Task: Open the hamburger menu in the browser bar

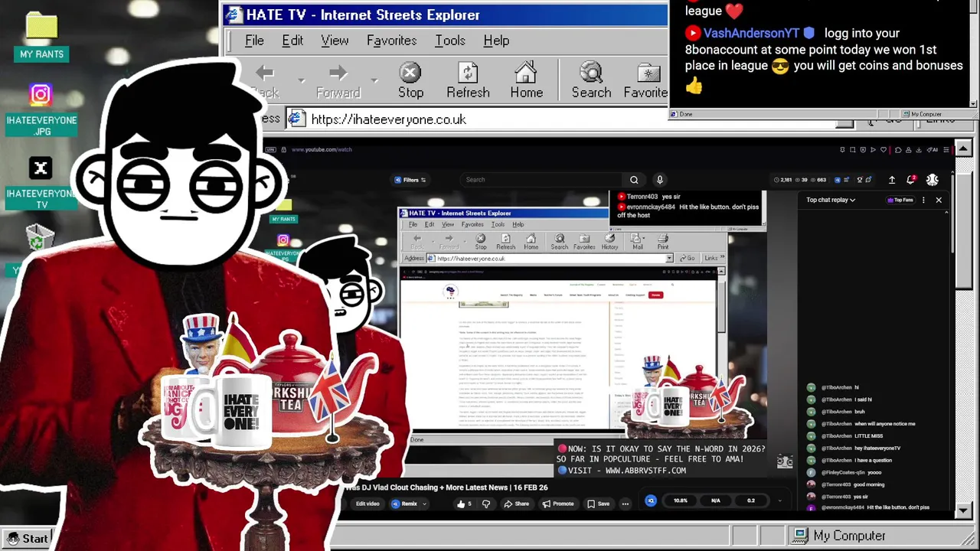Action: [946, 149]
